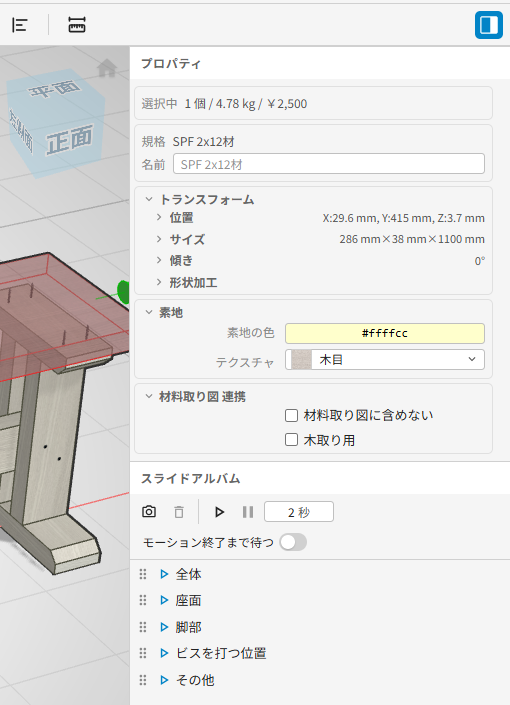
Task: Pause the slide album playback
Action: pos(248,512)
